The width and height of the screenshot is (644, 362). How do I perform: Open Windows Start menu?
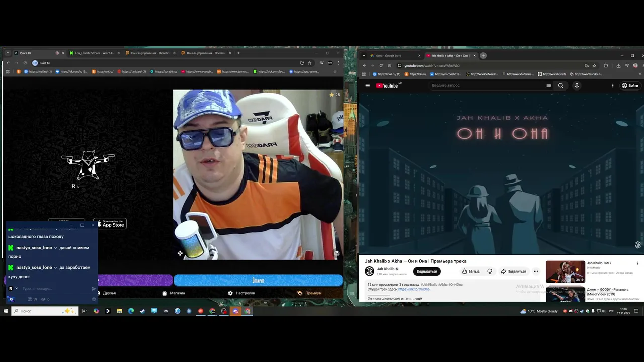6,311
